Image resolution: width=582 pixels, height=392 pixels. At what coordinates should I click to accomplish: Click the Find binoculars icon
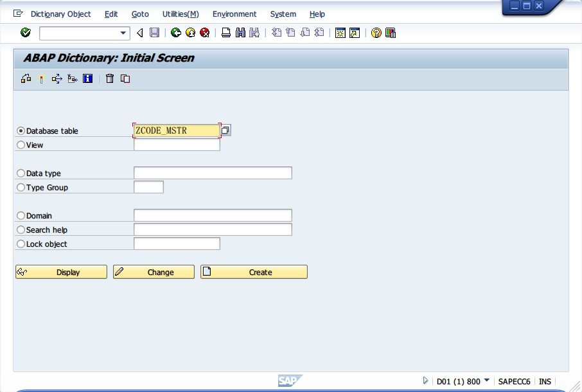pos(240,33)
